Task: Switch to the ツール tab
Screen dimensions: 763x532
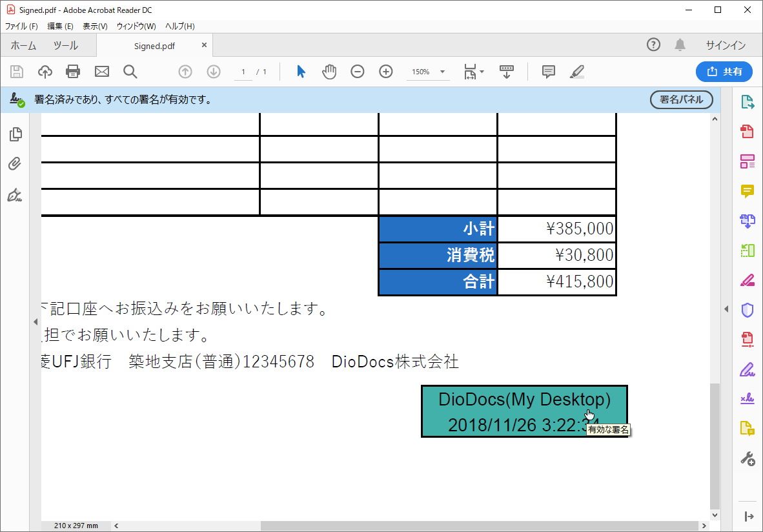Action: click(66, 46)
